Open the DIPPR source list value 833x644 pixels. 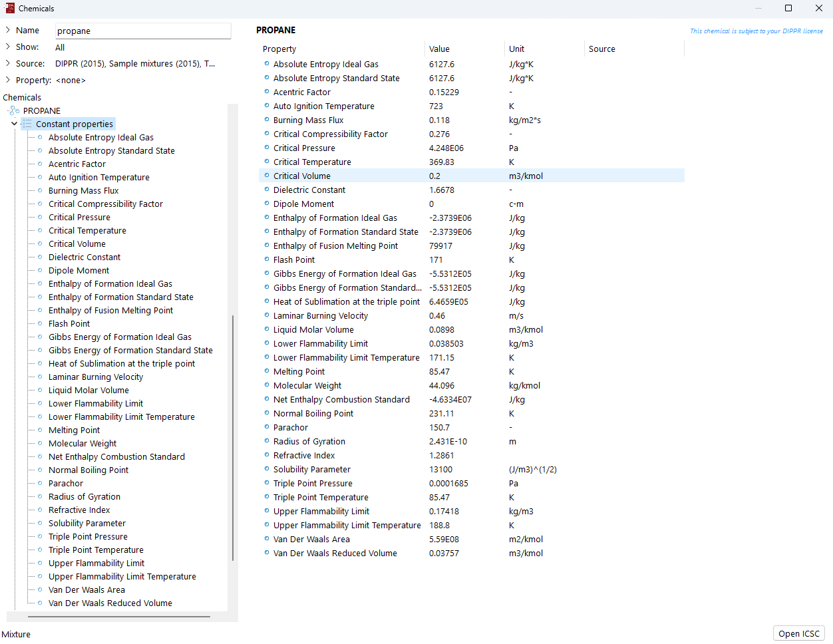[x=135, y=64]
